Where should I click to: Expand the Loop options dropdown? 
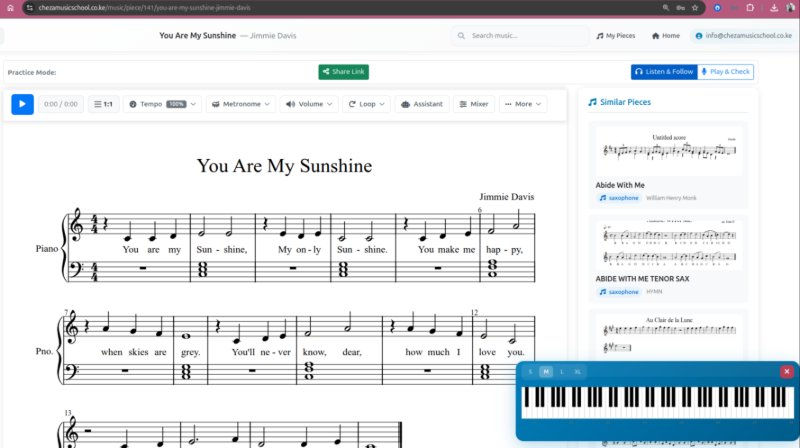click(366, 104)
